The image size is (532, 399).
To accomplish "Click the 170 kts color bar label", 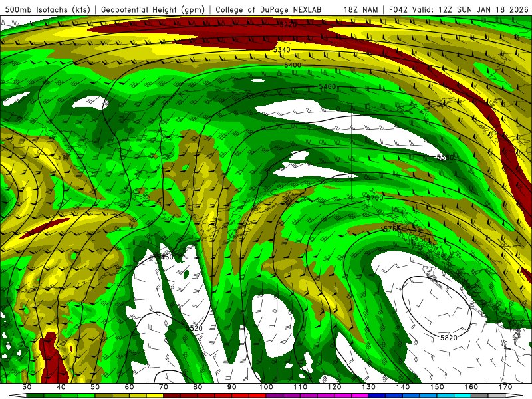I will click(505, 387).
